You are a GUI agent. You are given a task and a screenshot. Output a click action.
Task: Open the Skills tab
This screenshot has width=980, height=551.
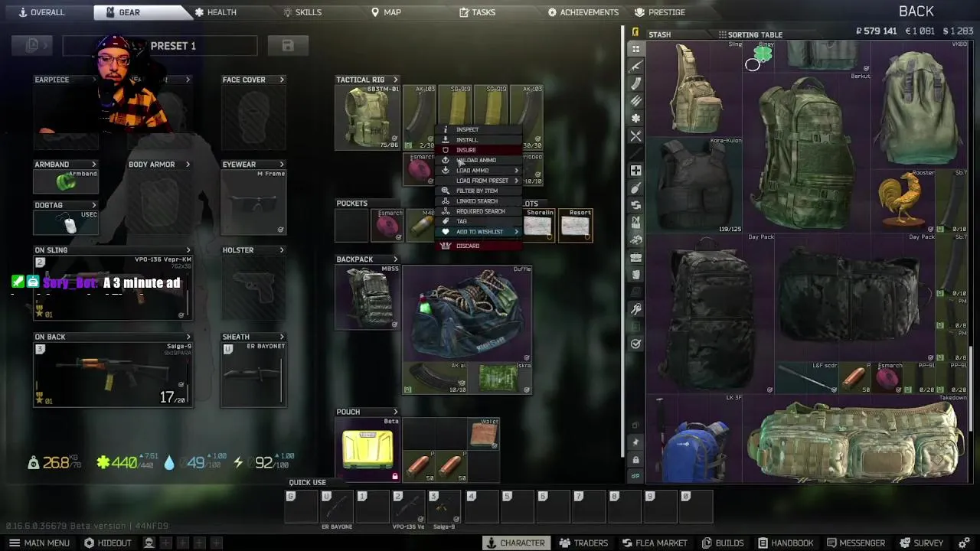point(302,12)
